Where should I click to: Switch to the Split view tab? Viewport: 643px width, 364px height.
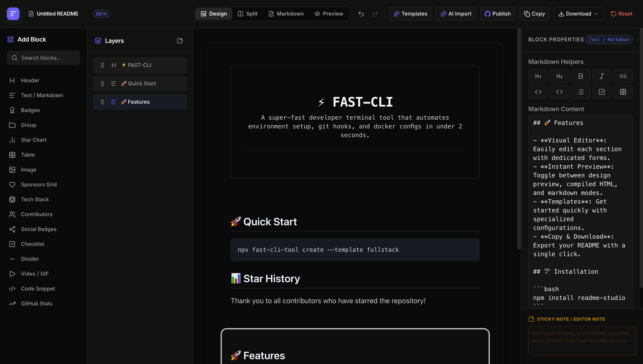[x=247, y=14]
